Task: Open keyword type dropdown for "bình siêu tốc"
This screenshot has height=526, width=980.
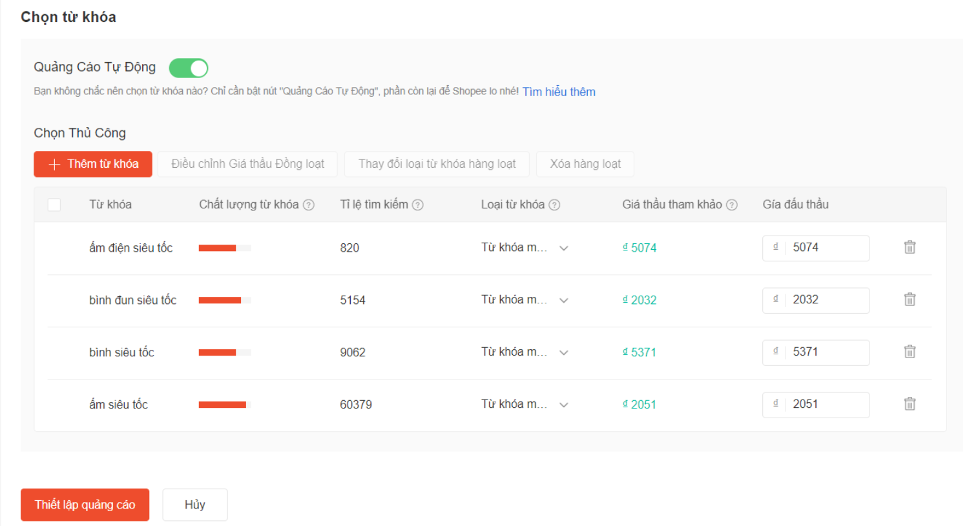Action: pyautogui.click(x=525, y=352)
